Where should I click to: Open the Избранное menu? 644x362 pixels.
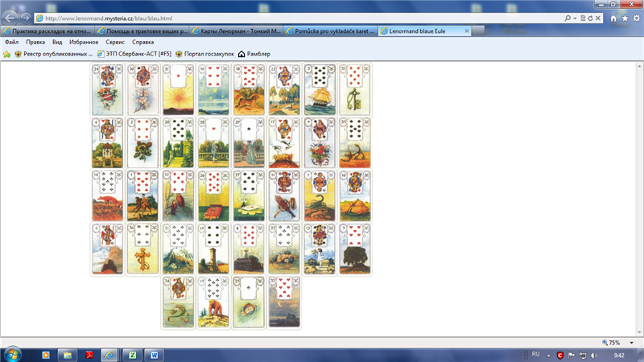(x=84, y=43)
